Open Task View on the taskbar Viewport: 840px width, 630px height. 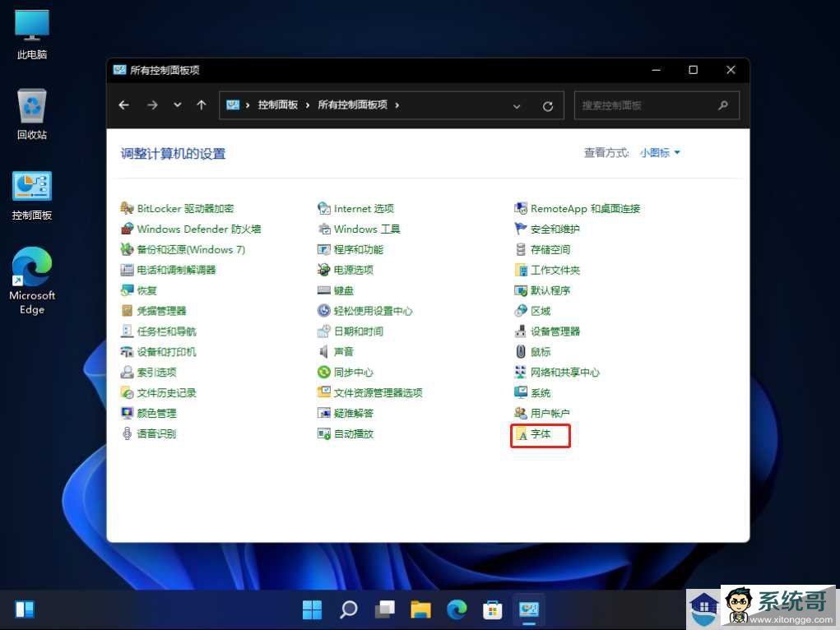point(385,609)
